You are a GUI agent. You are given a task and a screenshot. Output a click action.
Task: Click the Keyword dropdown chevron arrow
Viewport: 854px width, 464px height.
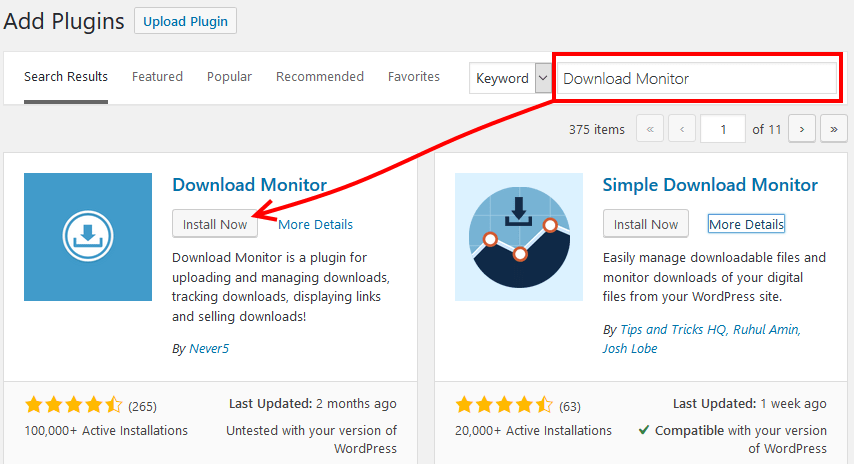point(543,78)
